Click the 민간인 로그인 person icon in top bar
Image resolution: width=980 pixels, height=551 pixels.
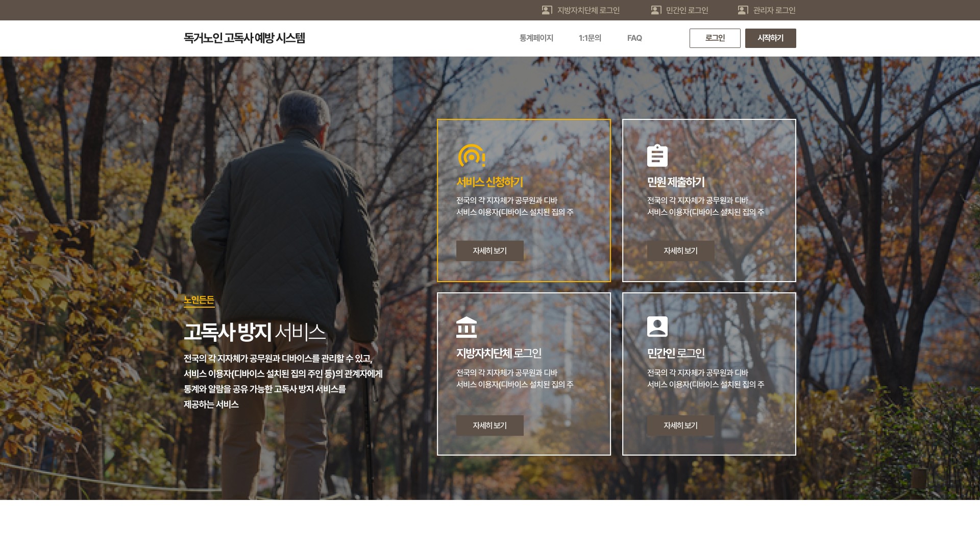pyautogui.click(x=656, y=10)
